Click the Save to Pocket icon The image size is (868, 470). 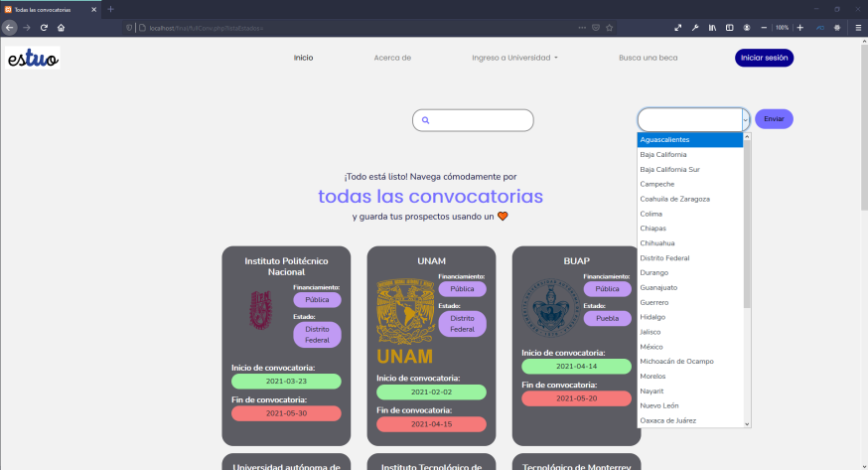pos(596,28)
